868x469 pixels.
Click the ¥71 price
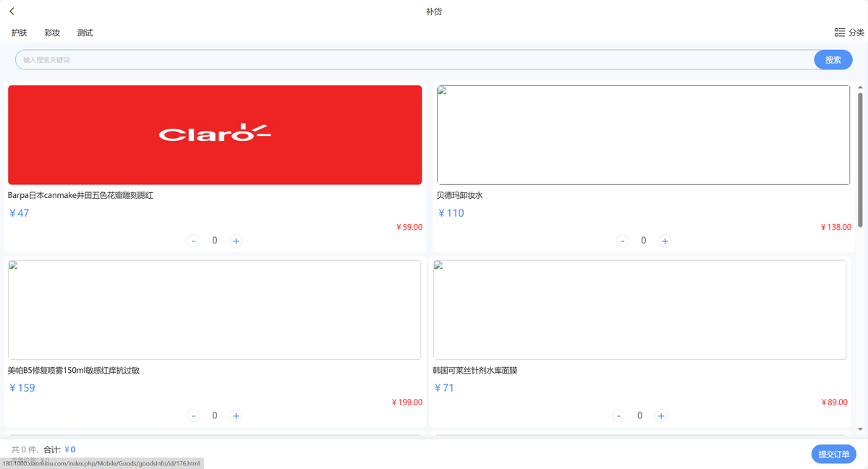(x=444, y=388)
